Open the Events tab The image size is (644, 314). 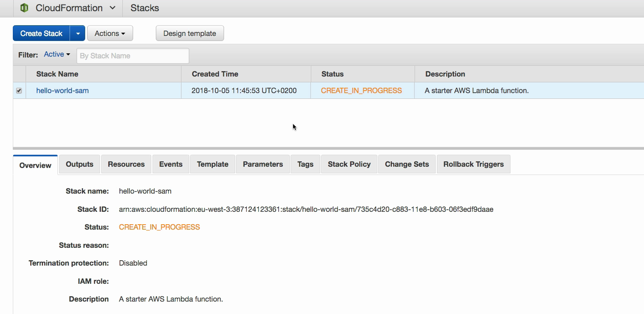(171, 164)
